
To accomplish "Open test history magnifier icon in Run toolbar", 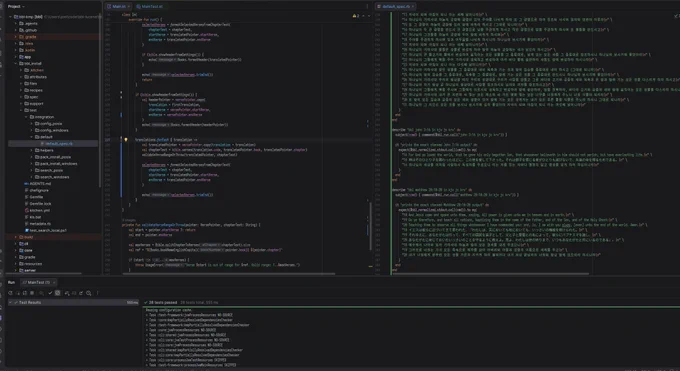I will tap(88, 293).
